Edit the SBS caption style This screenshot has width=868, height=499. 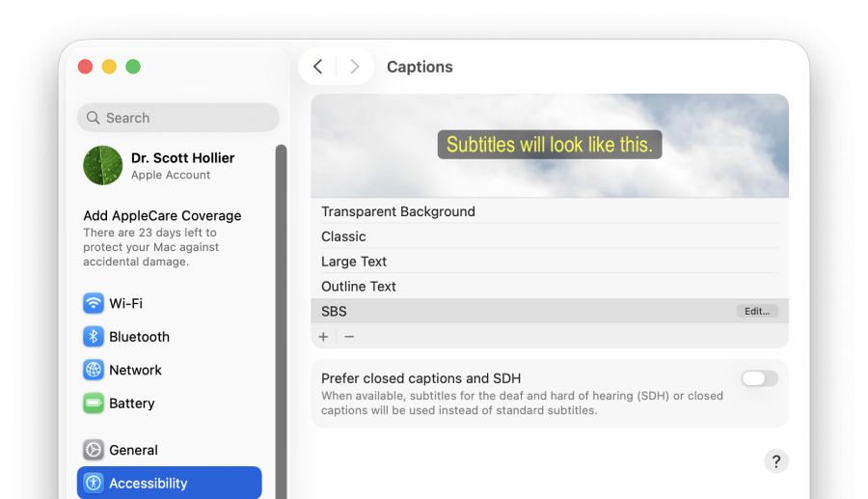coord(757,311)
